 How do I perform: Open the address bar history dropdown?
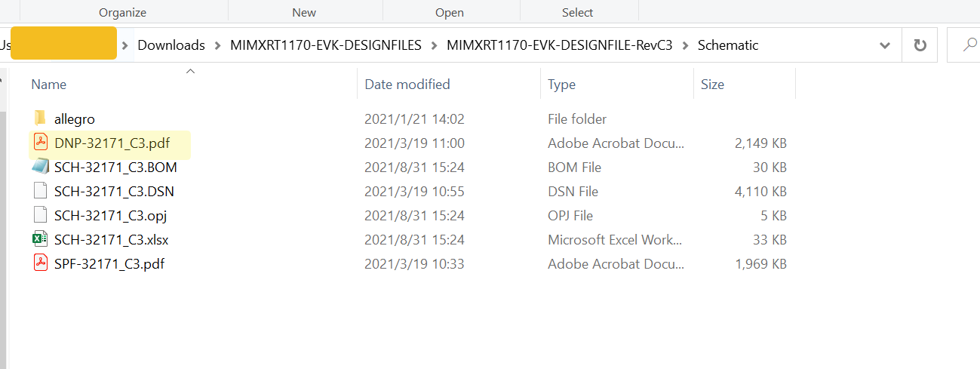coord(885,45)
